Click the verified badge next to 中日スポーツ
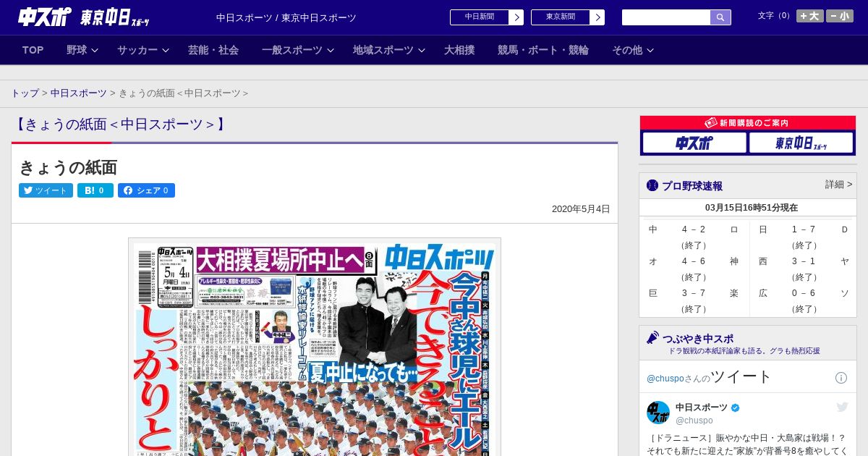This screenshot has width=868, height=456. click(736, 408)
